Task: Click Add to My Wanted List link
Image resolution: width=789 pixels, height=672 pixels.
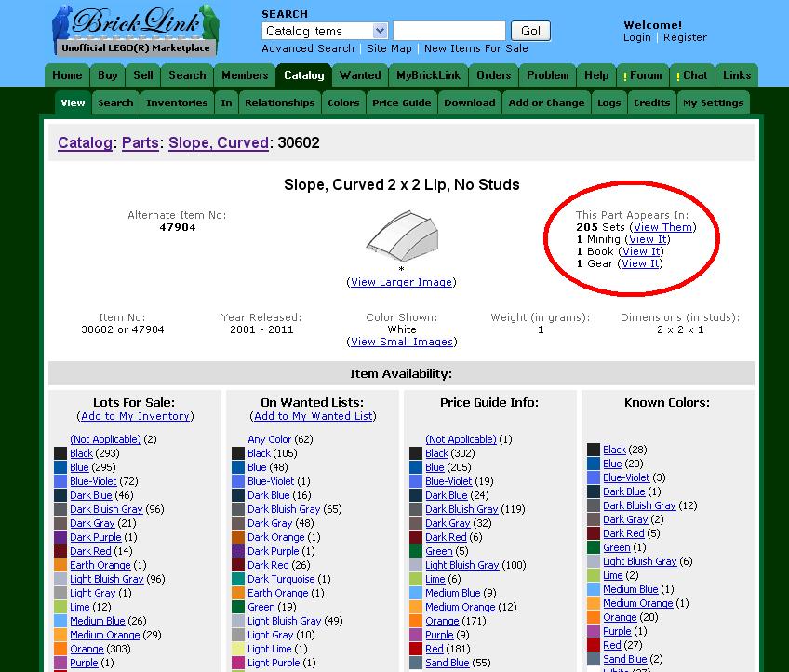Action: pos(313,416)
